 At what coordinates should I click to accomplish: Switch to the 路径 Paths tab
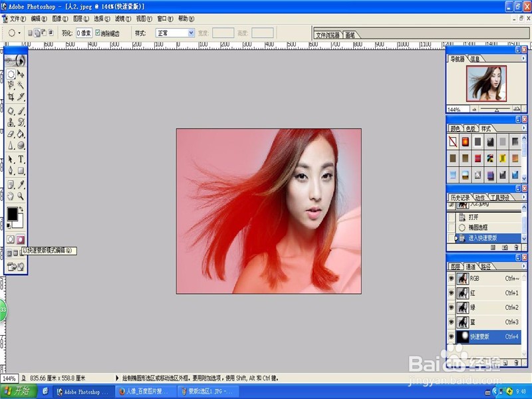click(x=485, y=267)
